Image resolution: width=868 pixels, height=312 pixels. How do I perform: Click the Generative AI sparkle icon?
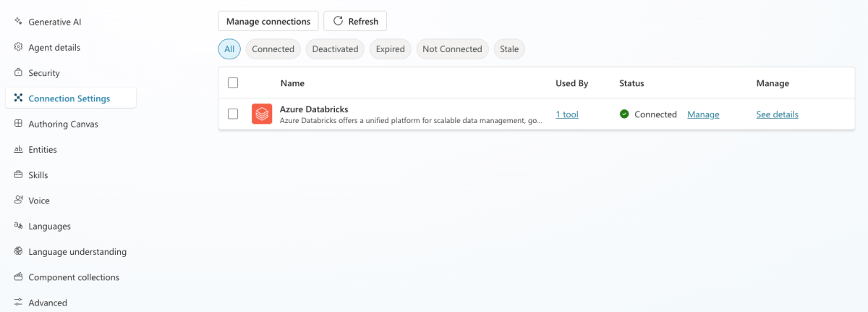click(18, 22)
